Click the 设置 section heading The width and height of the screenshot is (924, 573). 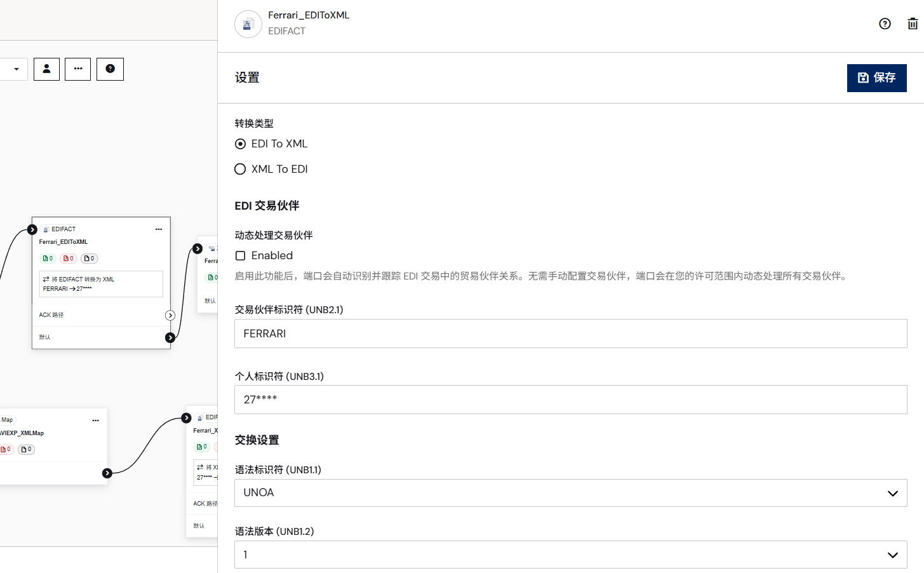[x=247, y=78]
